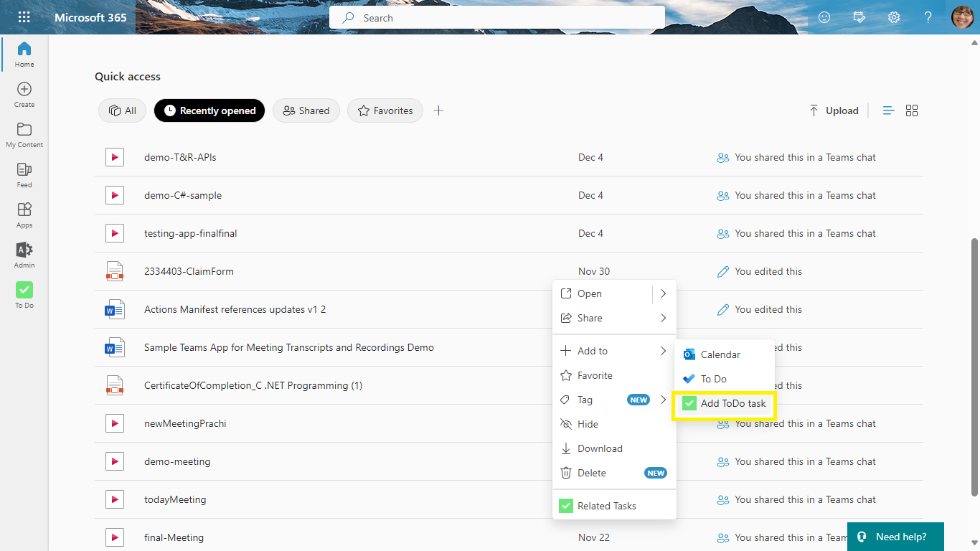Image resolution: width=980 pixels, height=551 pixels.
Task: Choose To Do in the Add to submenu
Action: (x=725, y=379)
